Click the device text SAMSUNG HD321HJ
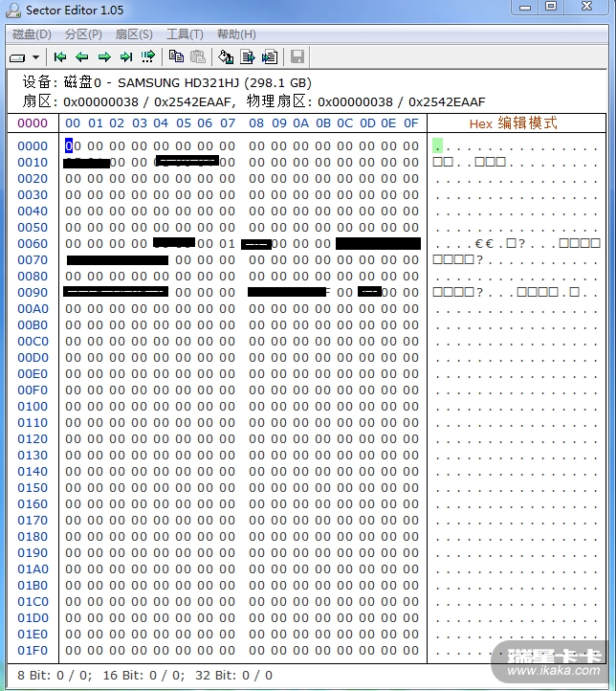Screen dimensions: 616x691 pyautogui.click(x=178, y=83)
